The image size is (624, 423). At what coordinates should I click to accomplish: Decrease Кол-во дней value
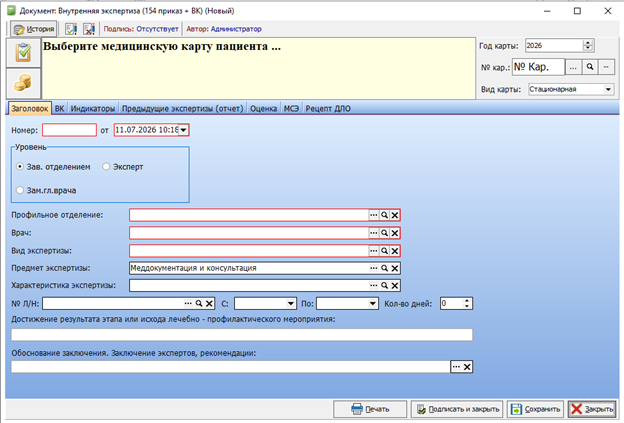[467, 306]
